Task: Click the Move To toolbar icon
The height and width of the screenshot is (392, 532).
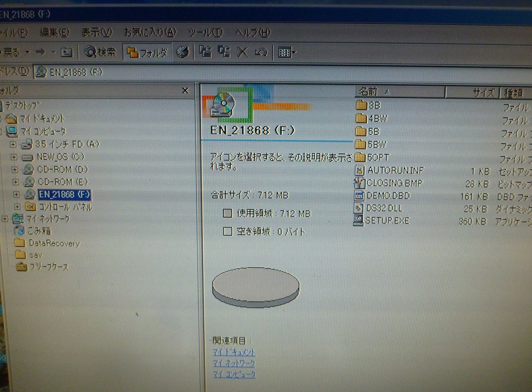Action: tap(204, 51)
